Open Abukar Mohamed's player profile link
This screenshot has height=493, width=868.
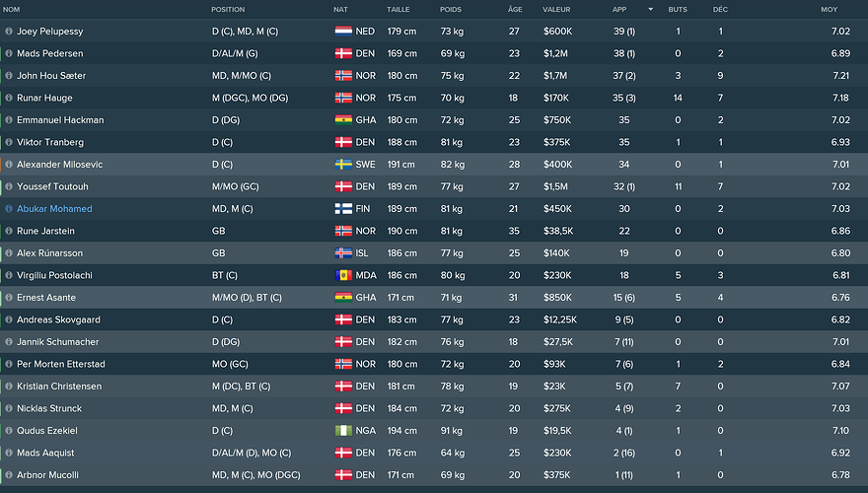coord(54,209)
